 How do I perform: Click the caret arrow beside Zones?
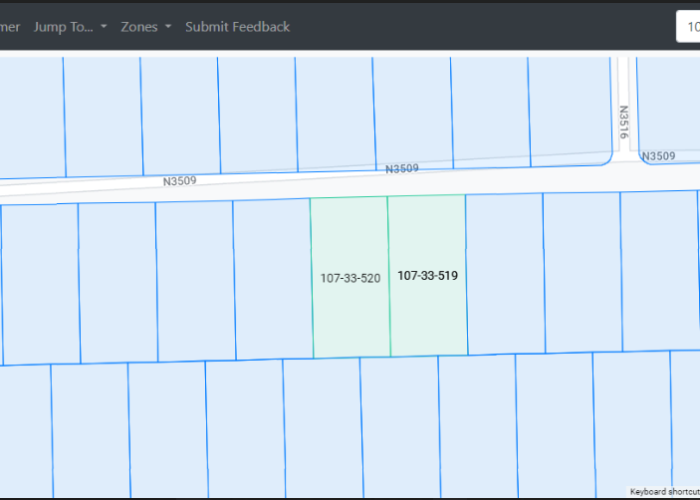point(168,27)
